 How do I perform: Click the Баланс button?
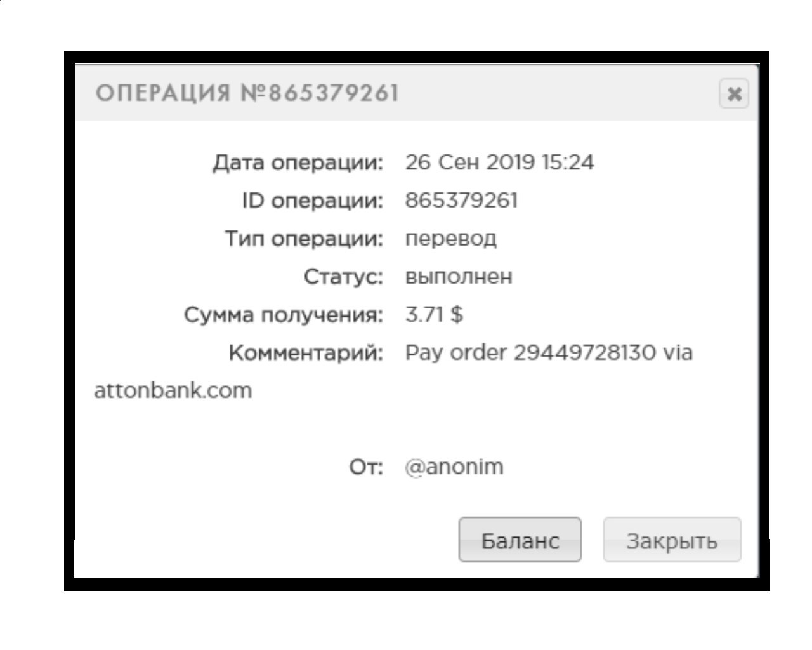[520, 540]
